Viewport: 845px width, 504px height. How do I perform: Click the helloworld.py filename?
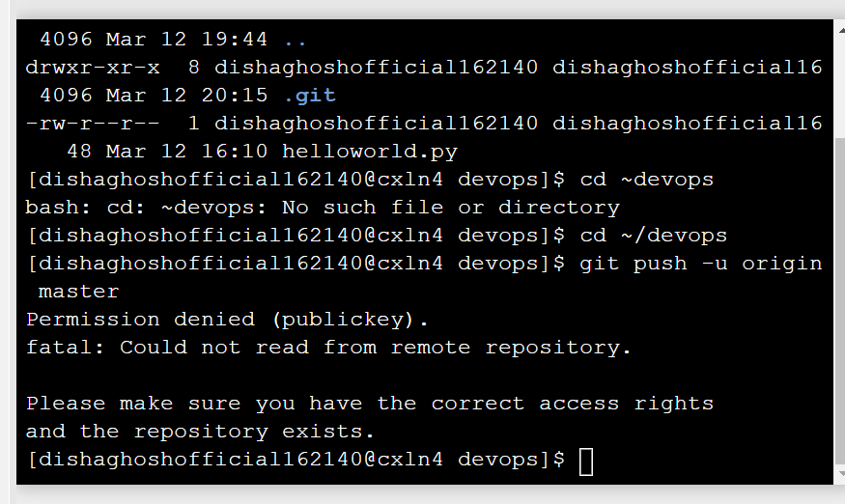click(370, 152)
